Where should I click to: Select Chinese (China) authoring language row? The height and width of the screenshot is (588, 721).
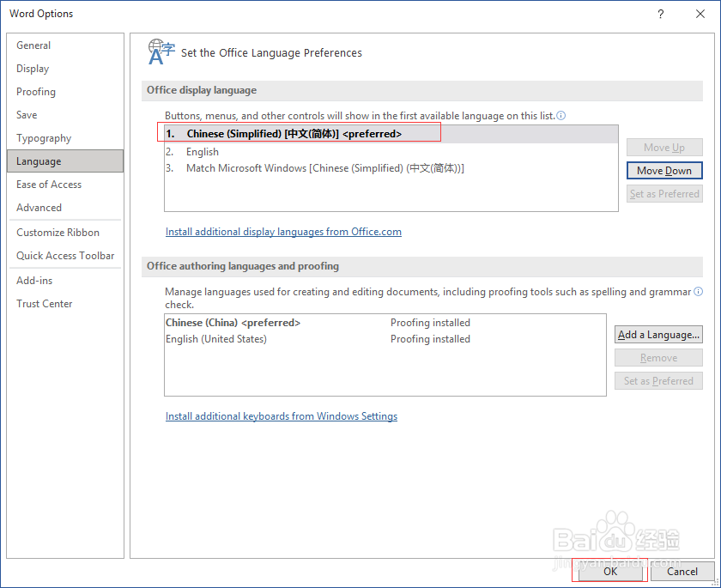[x=385, y=323]
